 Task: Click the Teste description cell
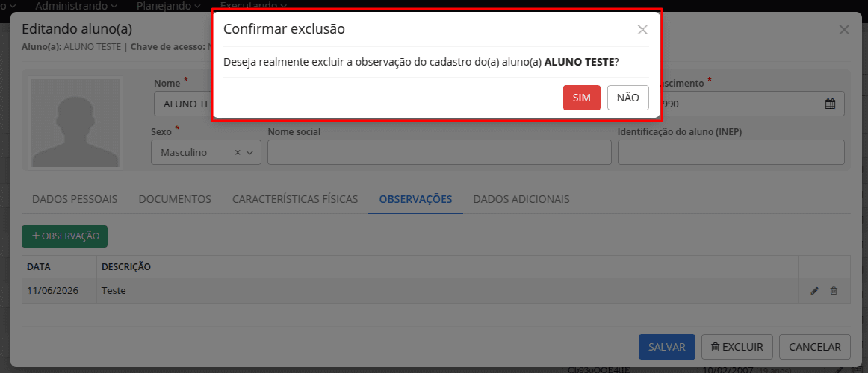coord(447,291)
